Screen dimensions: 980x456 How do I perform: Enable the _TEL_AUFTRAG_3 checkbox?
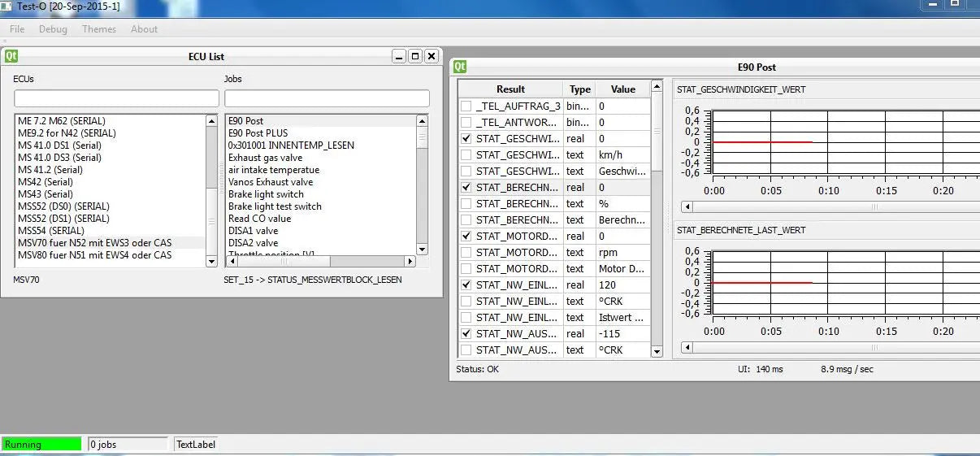[x=466, y=106]
